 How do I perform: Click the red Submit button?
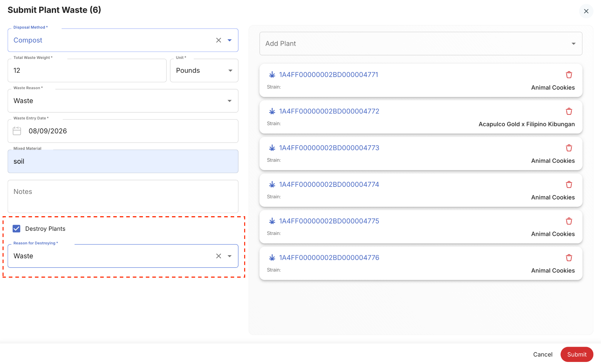pyautogui.click(x=577, y=354)
